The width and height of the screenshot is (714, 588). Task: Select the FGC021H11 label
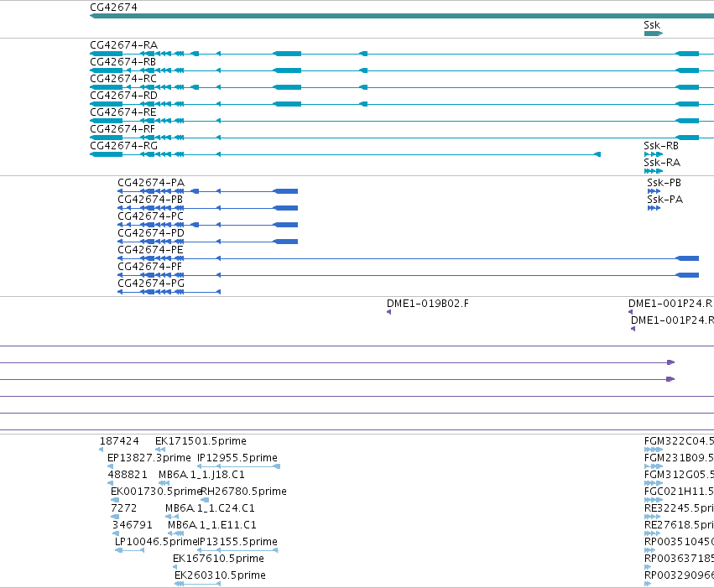(679, 492)
